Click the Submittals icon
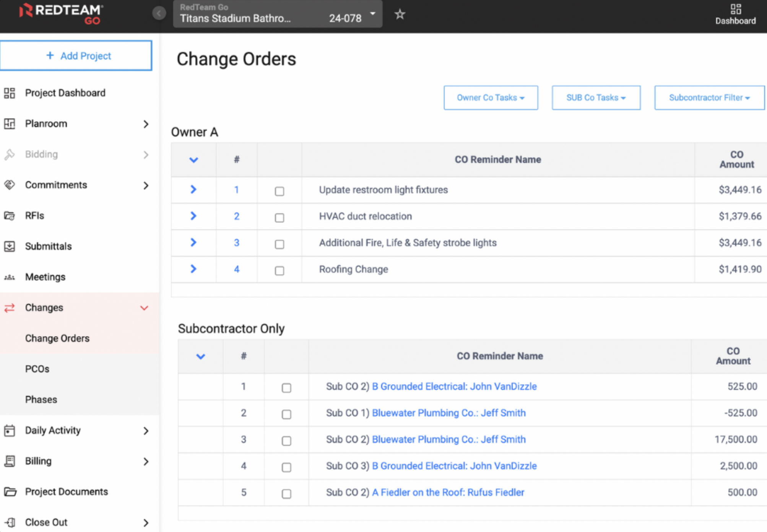Screen dimensions: 767x532 click(x=10, y=246)
